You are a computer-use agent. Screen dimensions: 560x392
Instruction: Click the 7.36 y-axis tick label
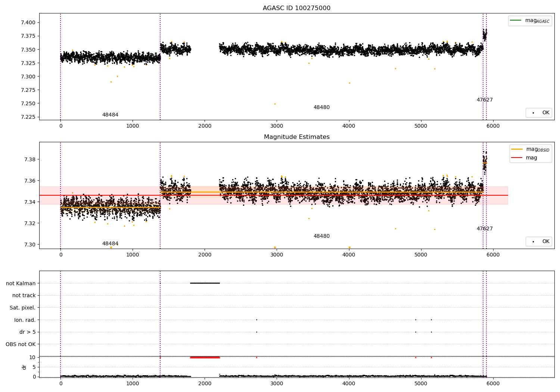point(30,181)
